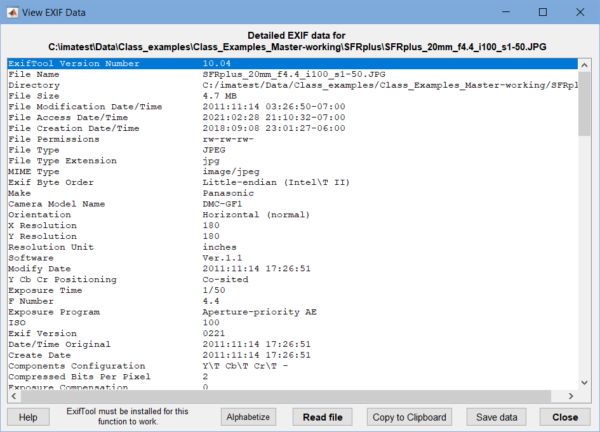
Task: Click the horizontal scrollbar right arrow
Action: point(573,394)
